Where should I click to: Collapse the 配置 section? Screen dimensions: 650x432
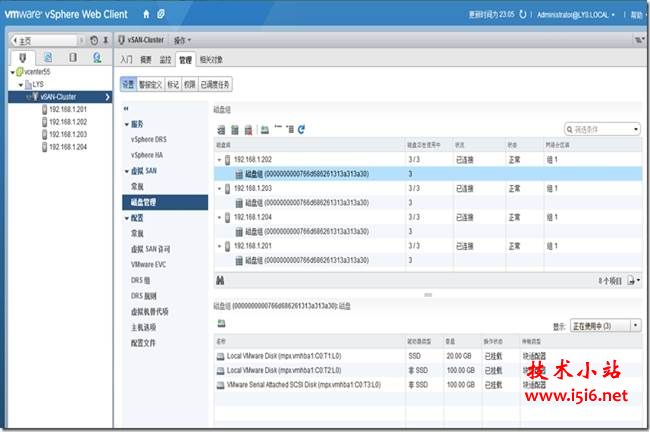[x=127, y=218]
